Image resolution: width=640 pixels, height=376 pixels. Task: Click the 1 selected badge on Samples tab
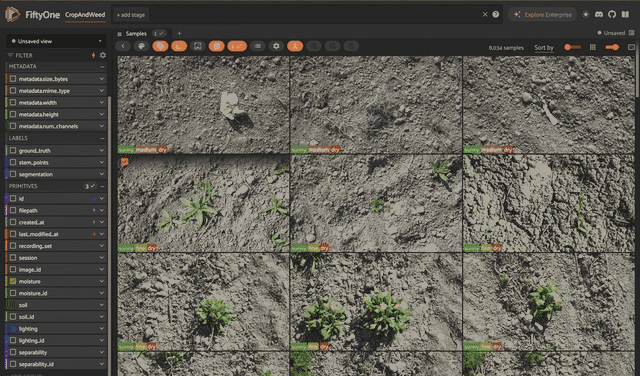click(x=159, y=33)
